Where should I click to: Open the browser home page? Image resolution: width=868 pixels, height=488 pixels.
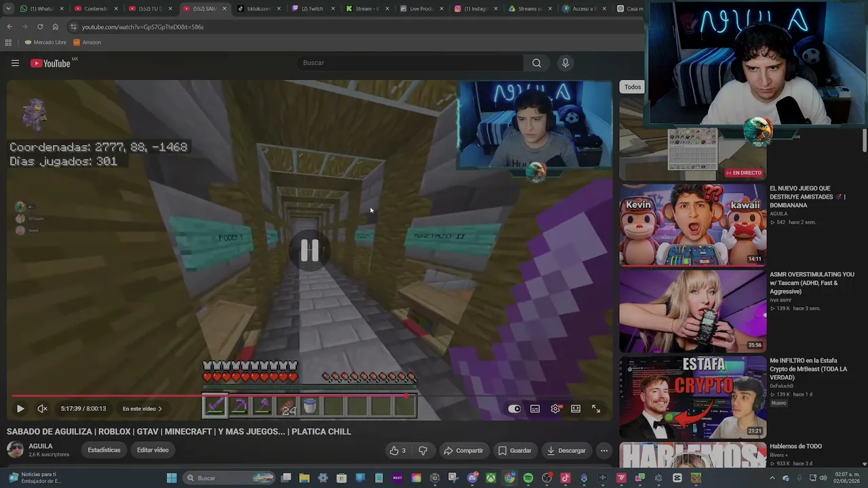click(56, 26)
